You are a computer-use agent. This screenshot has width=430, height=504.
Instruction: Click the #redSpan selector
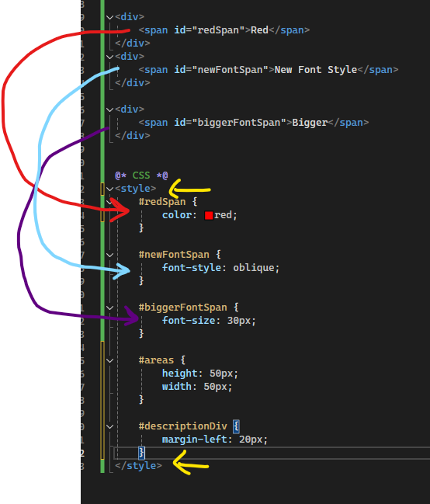[162, 202]
